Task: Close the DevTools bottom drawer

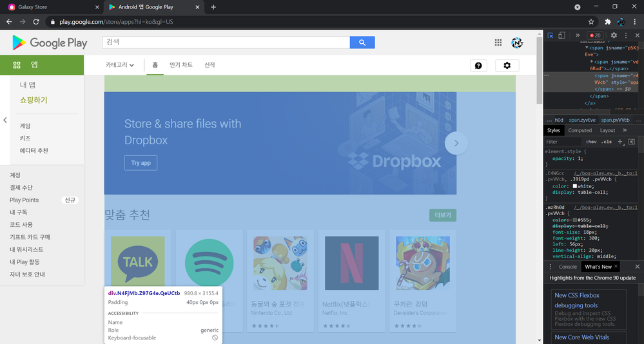Action: click(637, 267)
